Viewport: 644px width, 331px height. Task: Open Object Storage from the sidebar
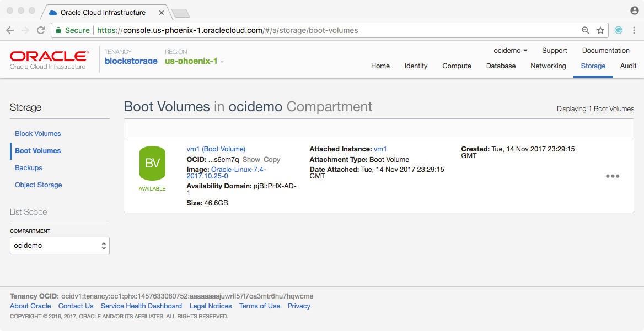39,185
